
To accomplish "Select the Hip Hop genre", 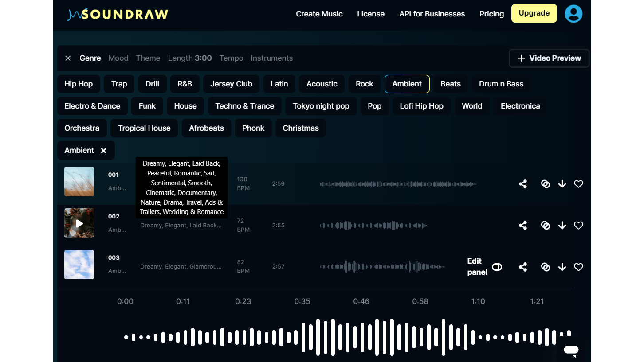I will [79, 84].
